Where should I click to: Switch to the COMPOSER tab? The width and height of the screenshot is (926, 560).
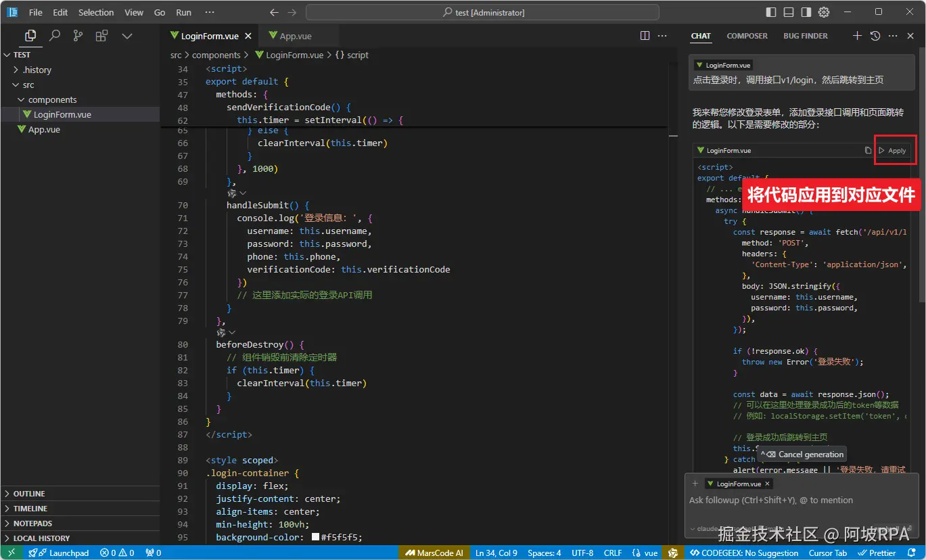coord(747,36)
